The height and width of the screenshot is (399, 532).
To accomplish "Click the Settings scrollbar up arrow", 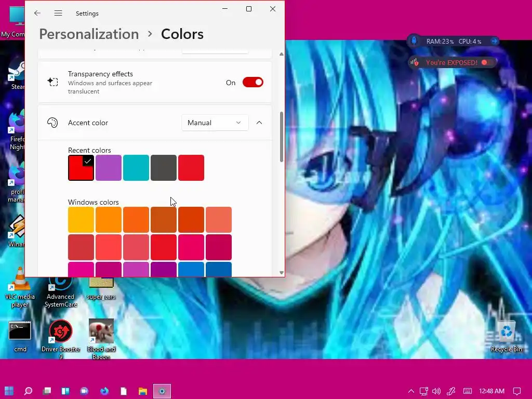I will [x=281, y=54].
